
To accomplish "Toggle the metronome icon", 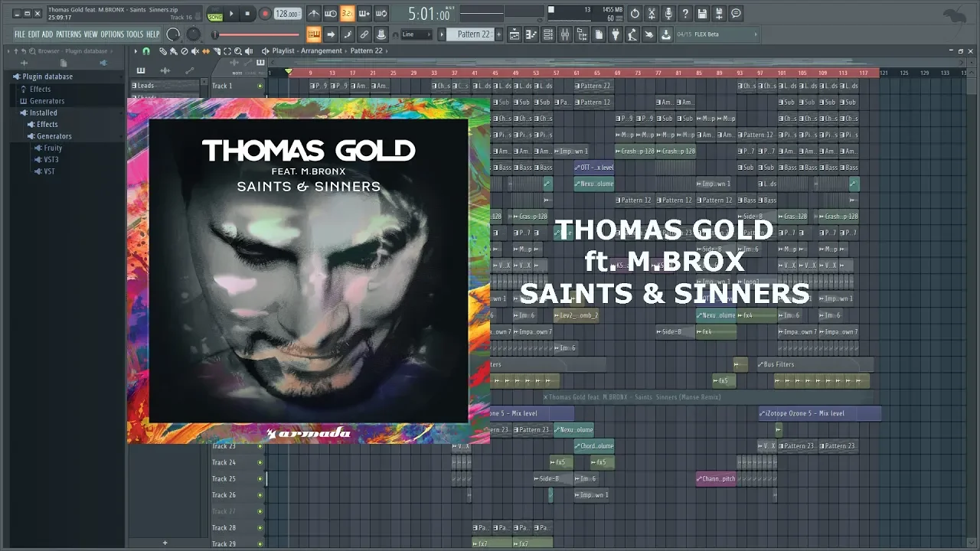I will [314, 14].
